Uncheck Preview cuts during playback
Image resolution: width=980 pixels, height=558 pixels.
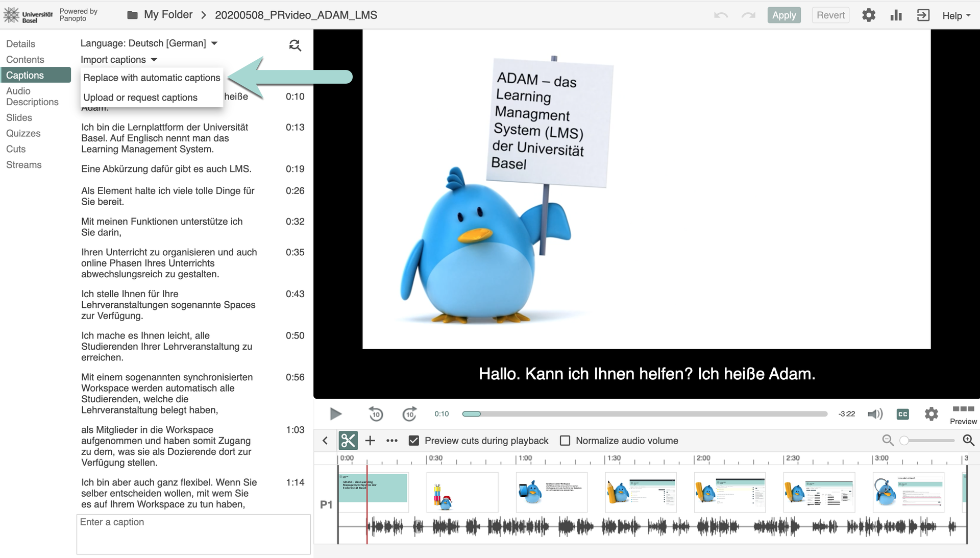[414, 441]
